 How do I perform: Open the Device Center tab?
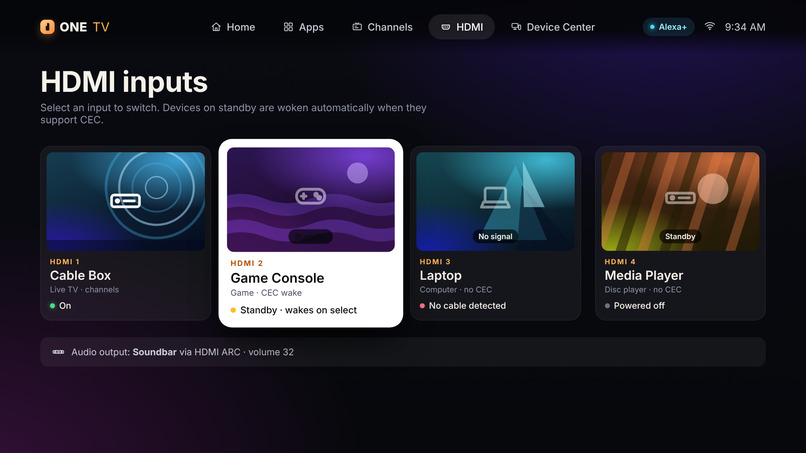(x=553, y=27)
